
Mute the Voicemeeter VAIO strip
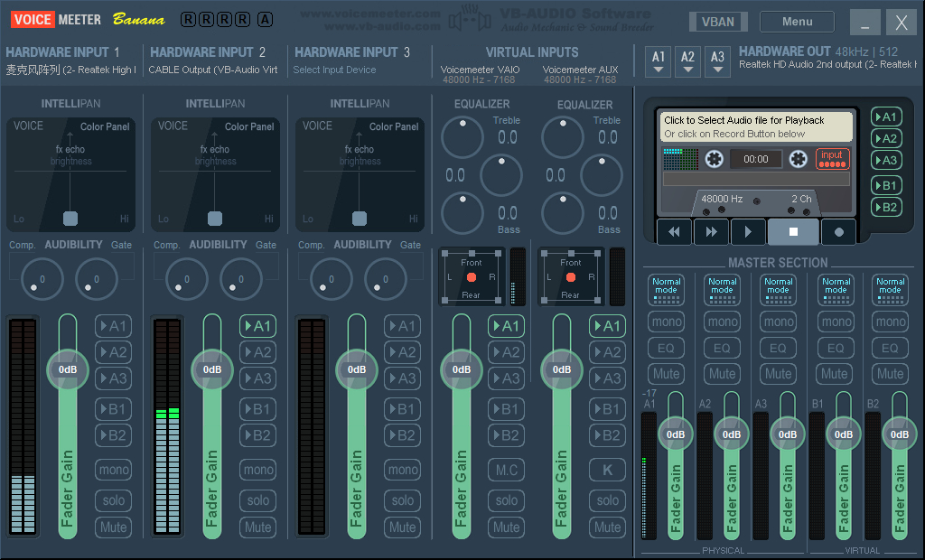pos(506,527)
